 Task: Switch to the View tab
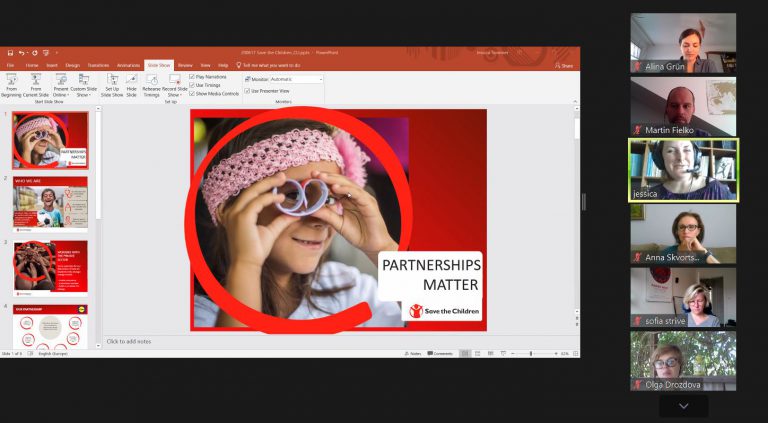(206, 65)
